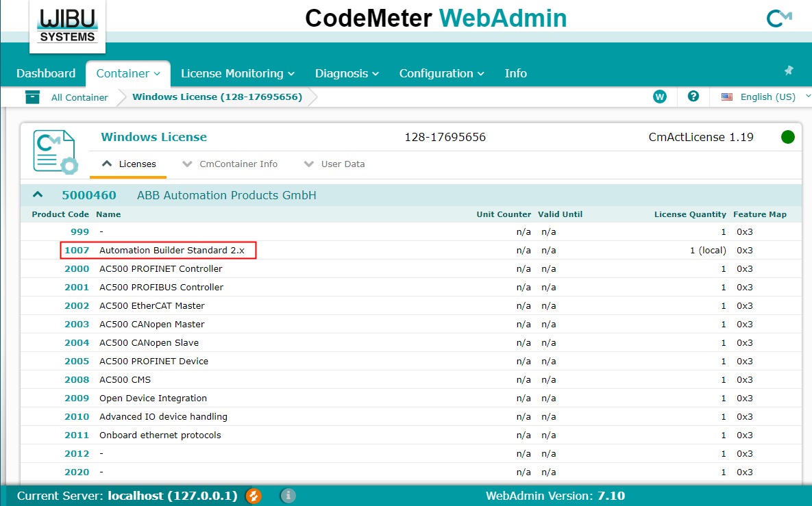Click firm code 5000460

pyautogui.click(x=89, y=195)
